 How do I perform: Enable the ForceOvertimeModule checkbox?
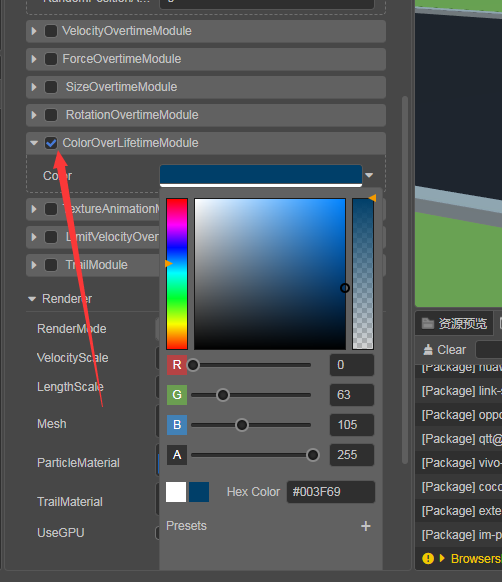click(51, 59)
